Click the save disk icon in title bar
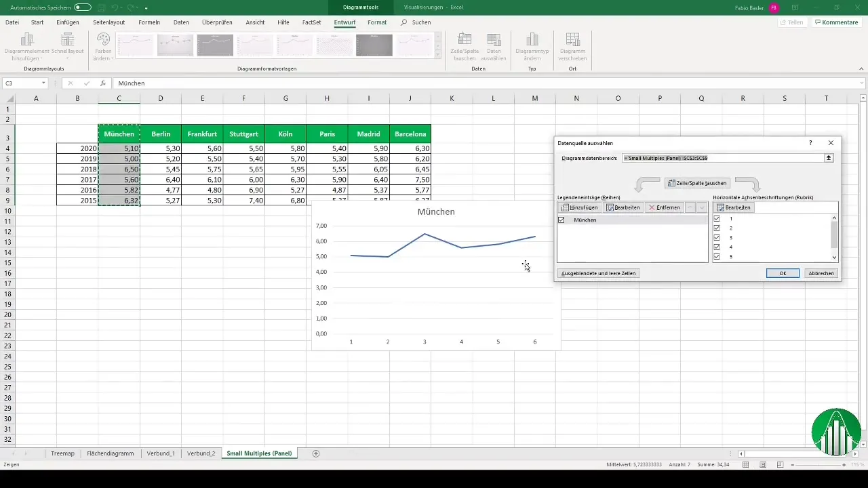Image resolution: width=868 pixels, height=488 pixels. [102, 7]
